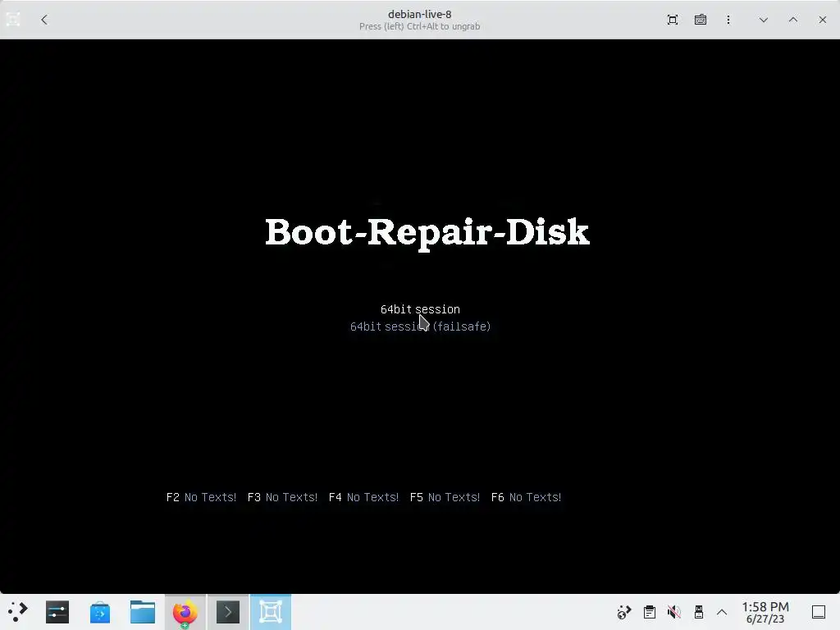
Task: Select the 64bit session boot entry
Action: [x=420, y=309]
